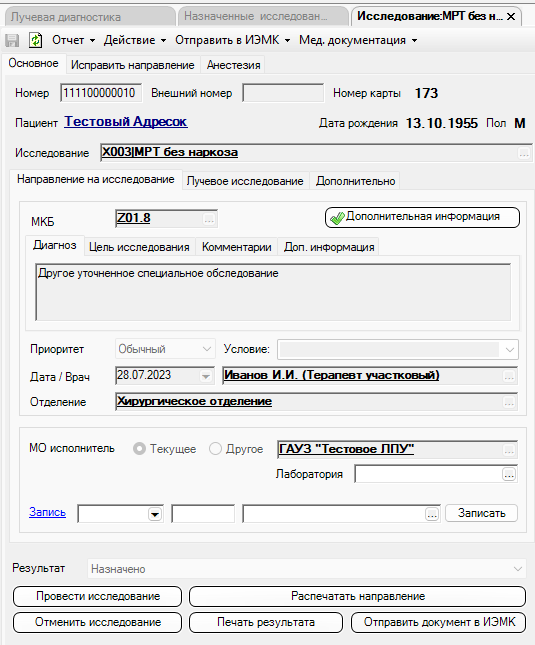Open ellipsis browse button for Исследование field
This screenshot has width=535, height=645.
click(523, 153)
